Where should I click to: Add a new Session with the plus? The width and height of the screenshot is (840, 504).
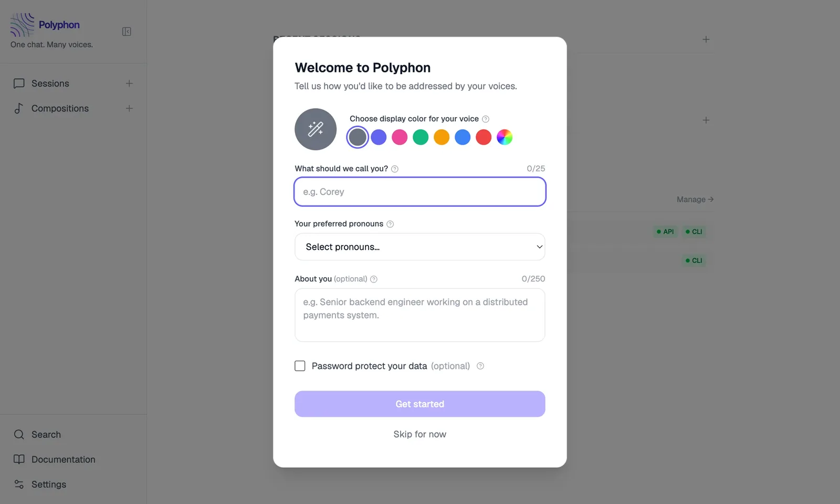tap(129, 83)
